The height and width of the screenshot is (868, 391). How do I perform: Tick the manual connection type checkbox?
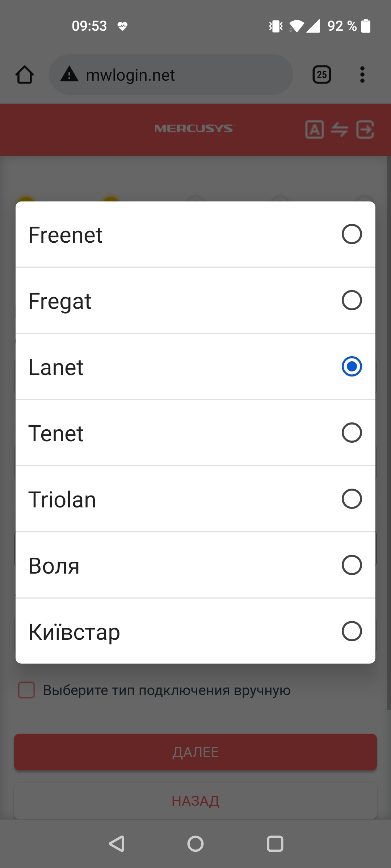click(26, 690)
